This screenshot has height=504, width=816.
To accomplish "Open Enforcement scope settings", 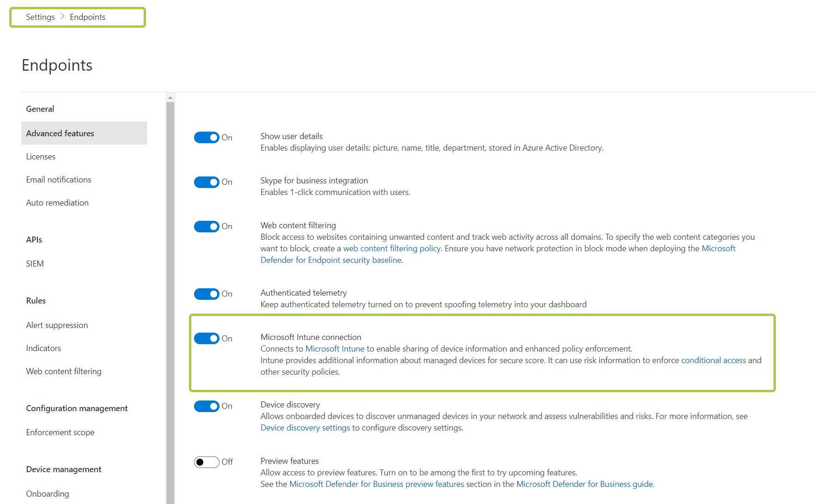I will click(x=60, y=432).
